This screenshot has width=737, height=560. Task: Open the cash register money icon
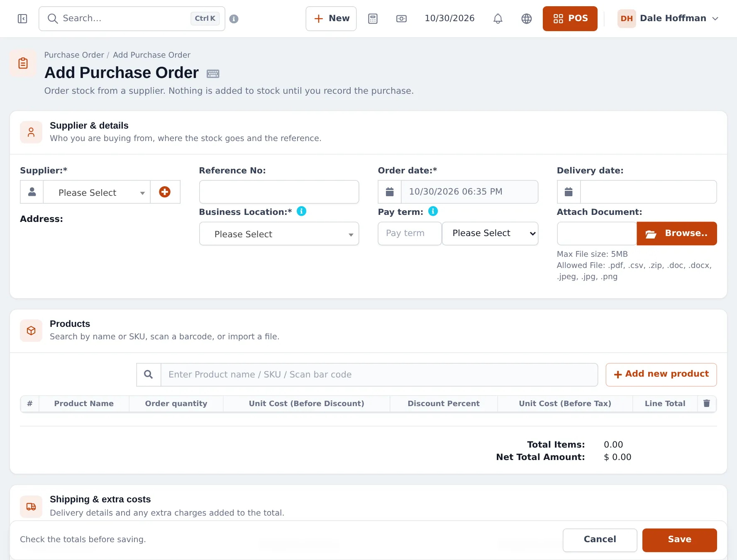click(401, 19)
